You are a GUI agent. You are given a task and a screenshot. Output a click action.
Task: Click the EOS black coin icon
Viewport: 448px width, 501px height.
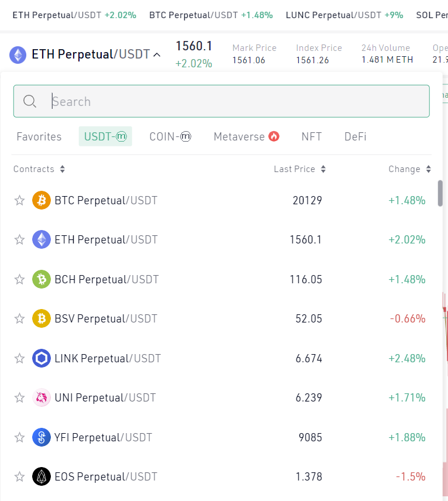[x=42, y=476]
